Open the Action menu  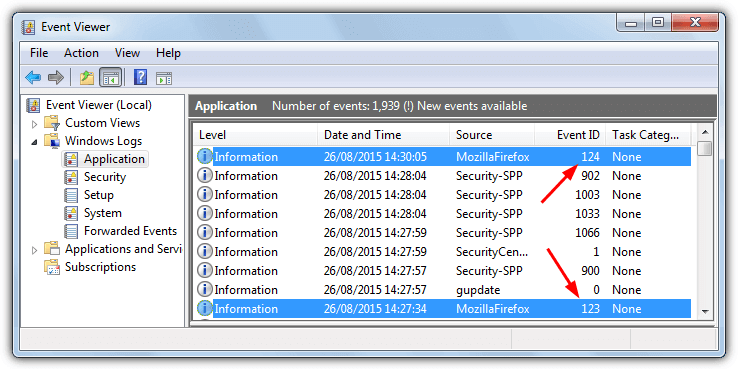[81, 53]
